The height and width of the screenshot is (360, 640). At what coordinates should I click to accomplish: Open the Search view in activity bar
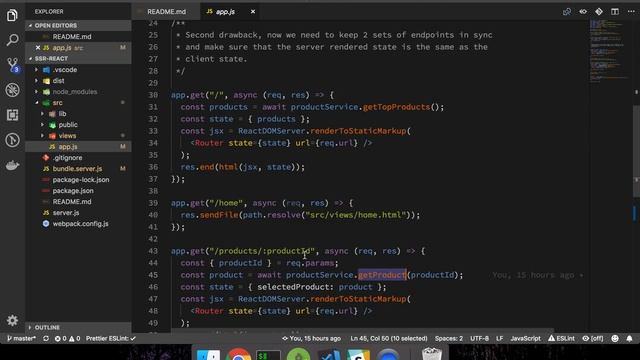click(12, 40)
